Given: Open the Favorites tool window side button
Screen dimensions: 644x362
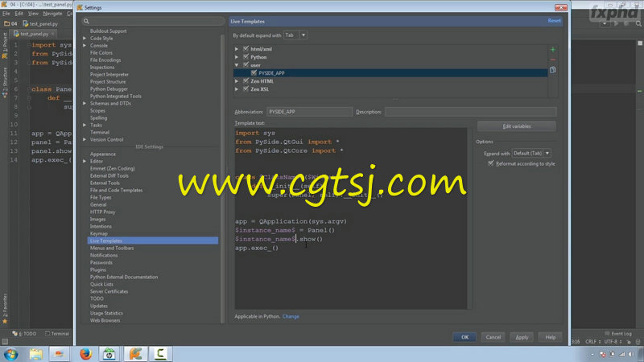Looking at the screenshot, I should pos(5,308).
